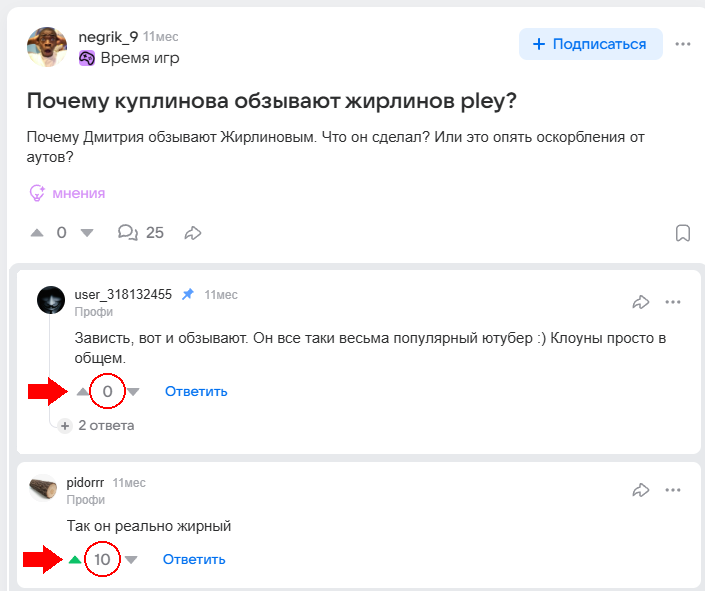Open more options for pidorrr's comment
Viewport: 705px width, 591px height.
673,490
